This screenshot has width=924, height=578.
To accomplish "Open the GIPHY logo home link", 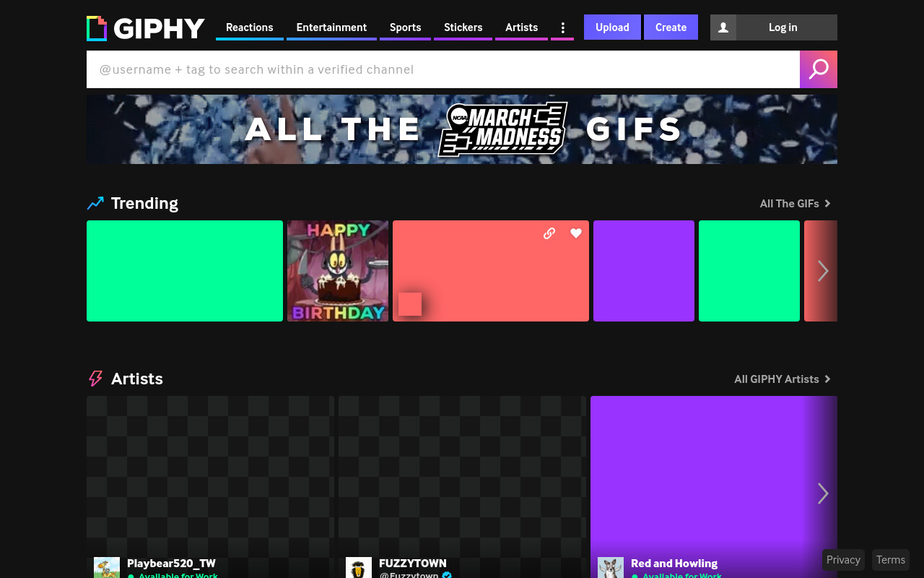I will pyautogui.click(x=146, y=28).
